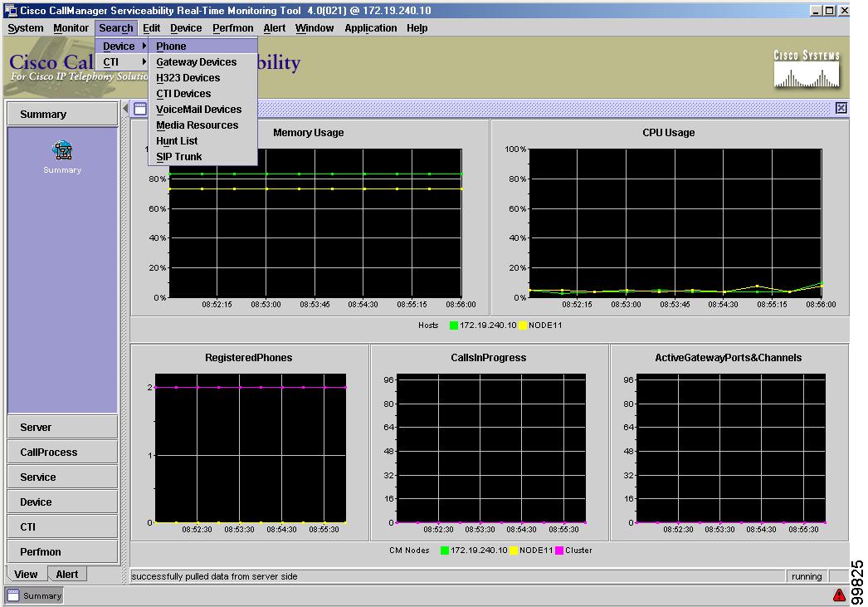
Task: Close the Summary panel with its X icon
Action: (x=841, y=108)
